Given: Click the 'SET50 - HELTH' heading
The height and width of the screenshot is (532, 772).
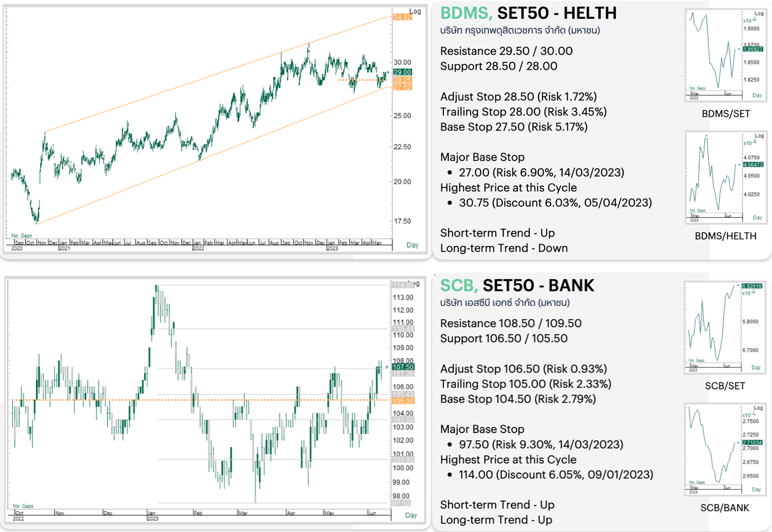Looking at the screenshot, I should click(557, 13).
